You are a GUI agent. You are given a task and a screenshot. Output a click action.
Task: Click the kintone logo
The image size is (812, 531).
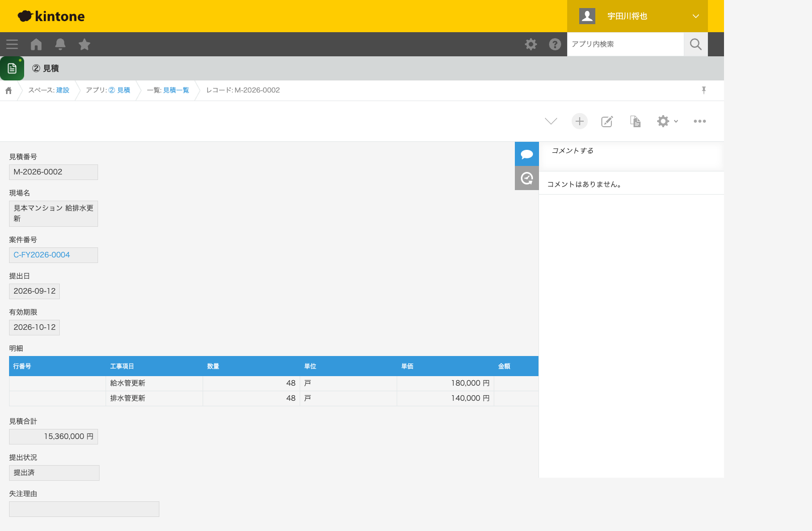[51, 16]
